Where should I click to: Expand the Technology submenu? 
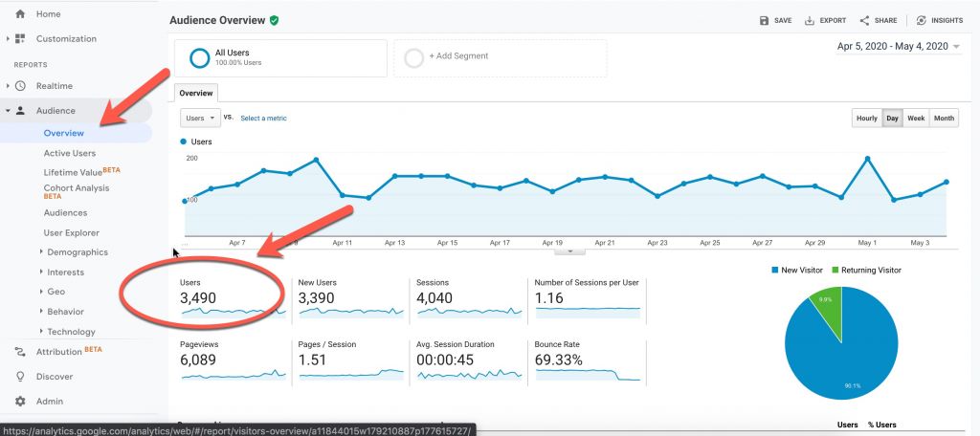pyautogui.click(x=40, y=332)
